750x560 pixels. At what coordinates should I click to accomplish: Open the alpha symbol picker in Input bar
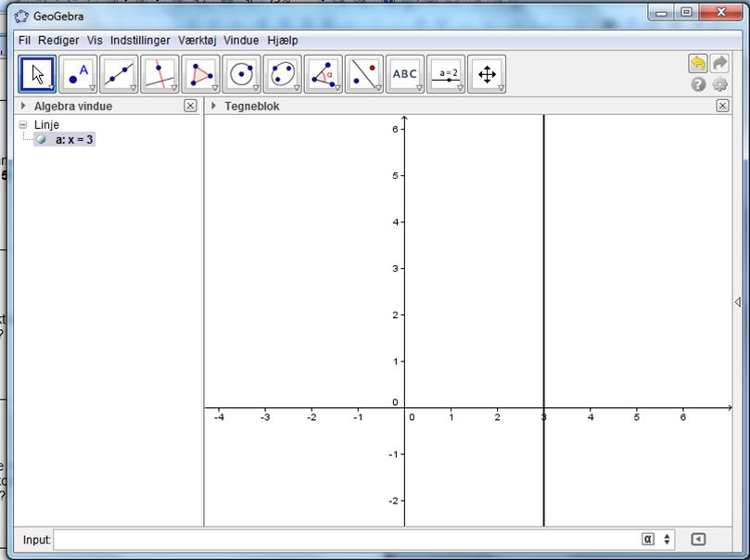point(648,540)
